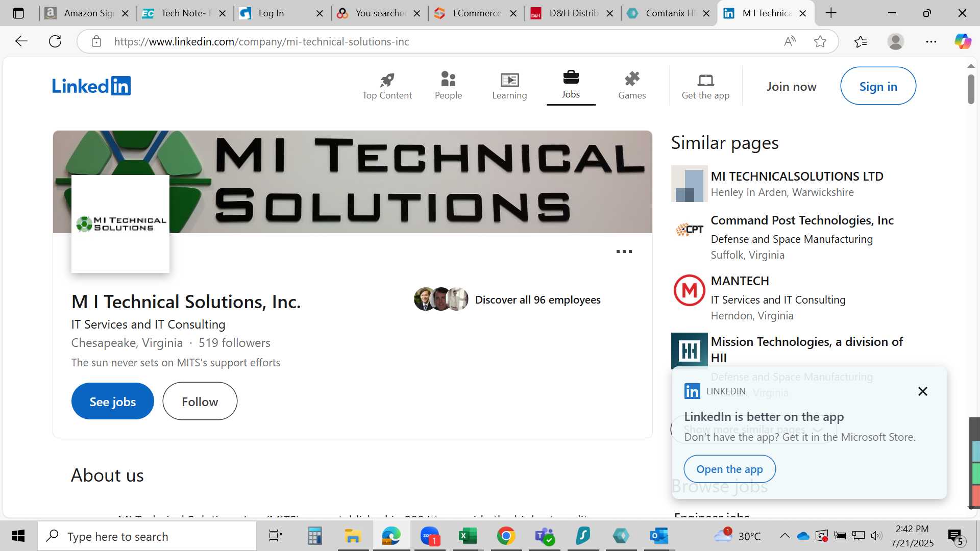Click See jobs button
This screenshot has height=551, width=980.
(113, 402)
